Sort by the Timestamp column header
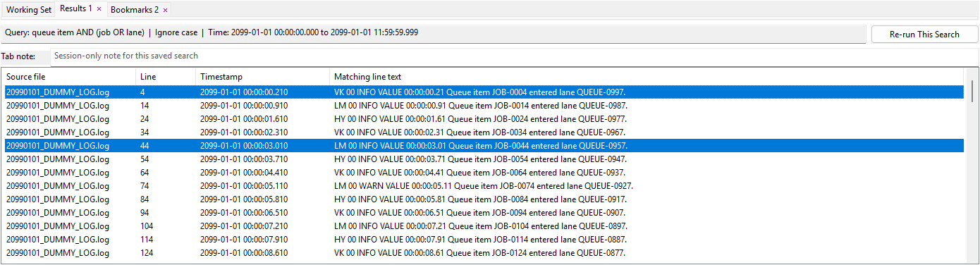 [262, 76]
